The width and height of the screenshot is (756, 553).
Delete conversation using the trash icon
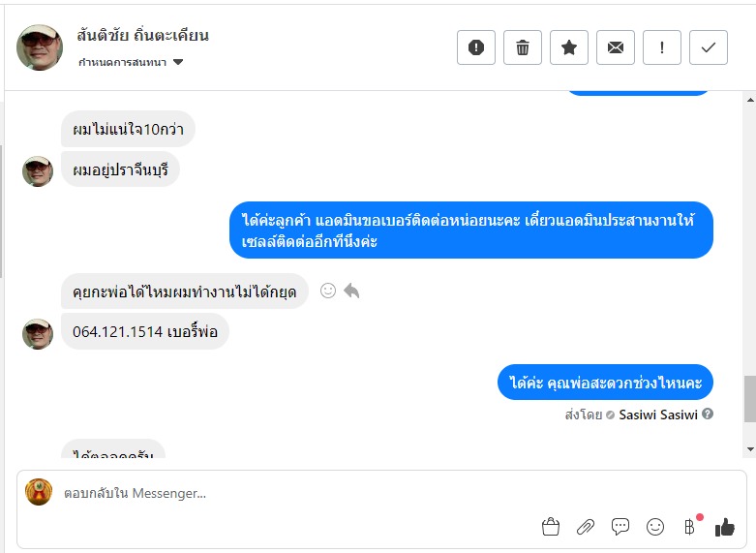click(523, 47)
